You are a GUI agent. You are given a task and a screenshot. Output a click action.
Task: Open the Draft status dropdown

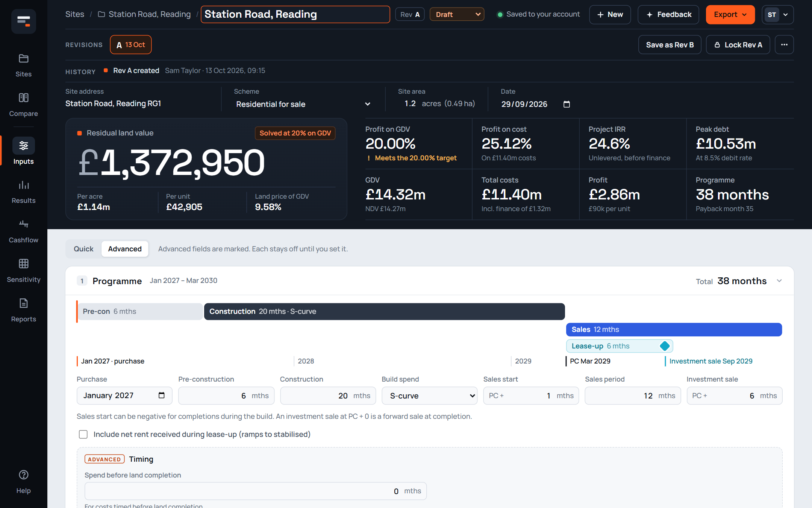pyautogui.click(x=457, y=14)
